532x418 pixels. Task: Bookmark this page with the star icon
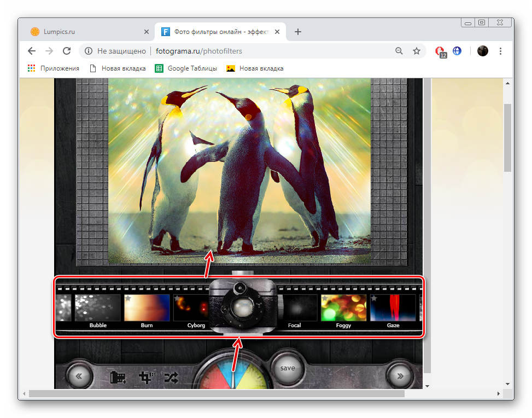pos(417,51)
